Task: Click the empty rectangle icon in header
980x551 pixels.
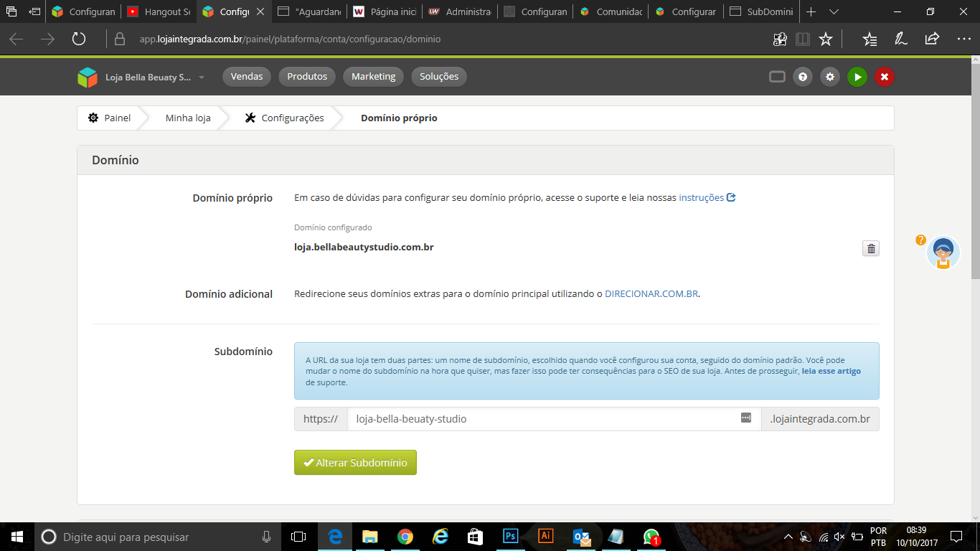Action: pyautogui.click(x=777, y=77)
